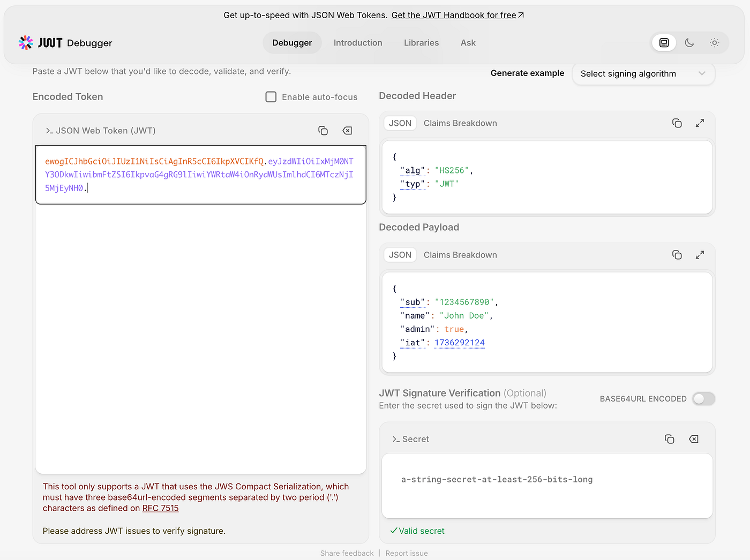Copy the Secret value
This screenshot has width=750, height=560.
click(x=670, y=439)
